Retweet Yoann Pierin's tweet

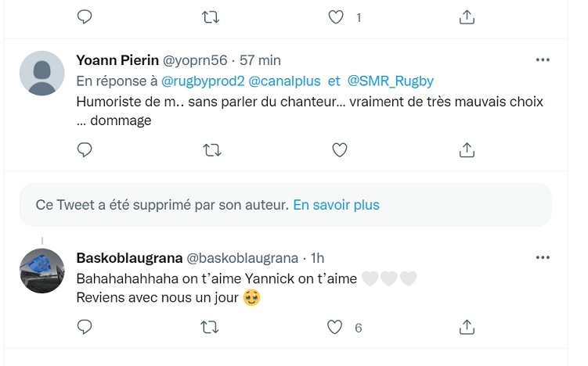pos(211,149)
